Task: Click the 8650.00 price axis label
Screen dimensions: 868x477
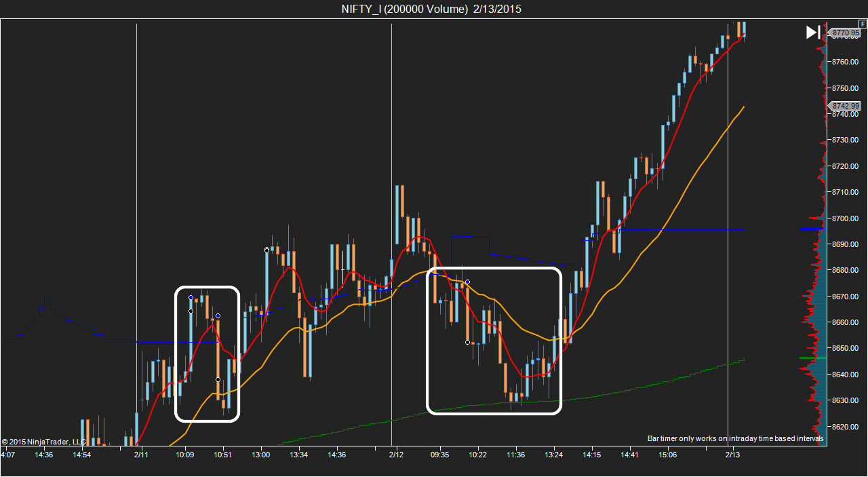Action: point(845,348)
